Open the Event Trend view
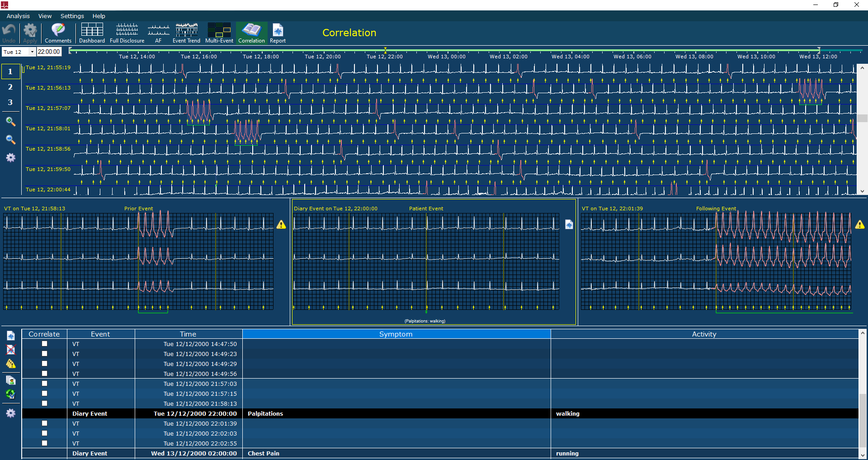The image size is (868, 460). [x=186, y=33]
